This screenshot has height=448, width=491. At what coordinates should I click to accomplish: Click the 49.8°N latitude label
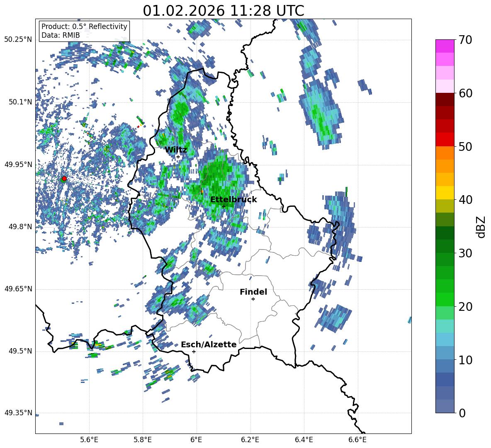20,227
